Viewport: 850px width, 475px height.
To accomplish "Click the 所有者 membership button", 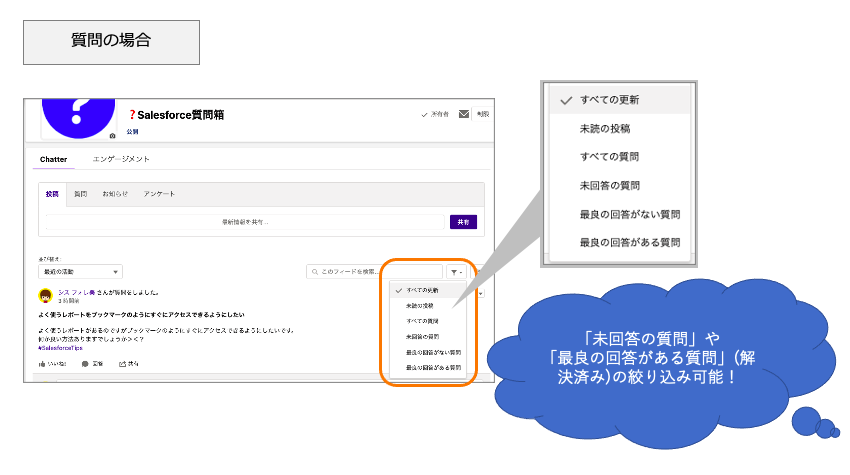I will 435,114.
